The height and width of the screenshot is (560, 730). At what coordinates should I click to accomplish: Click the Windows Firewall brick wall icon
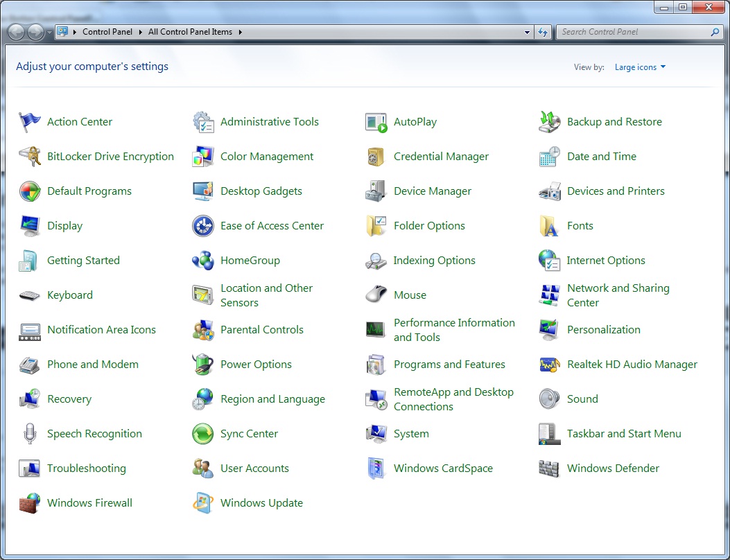(x=30, y=503)
